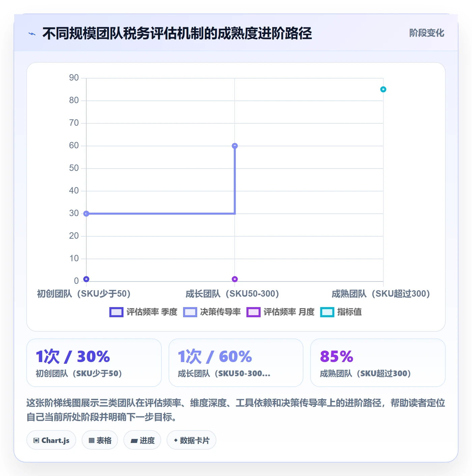The width and height of the screenshot is (472, 476).
Task: Click the card label '初创团队（SKU少于50）'
Action: (79, 374)
